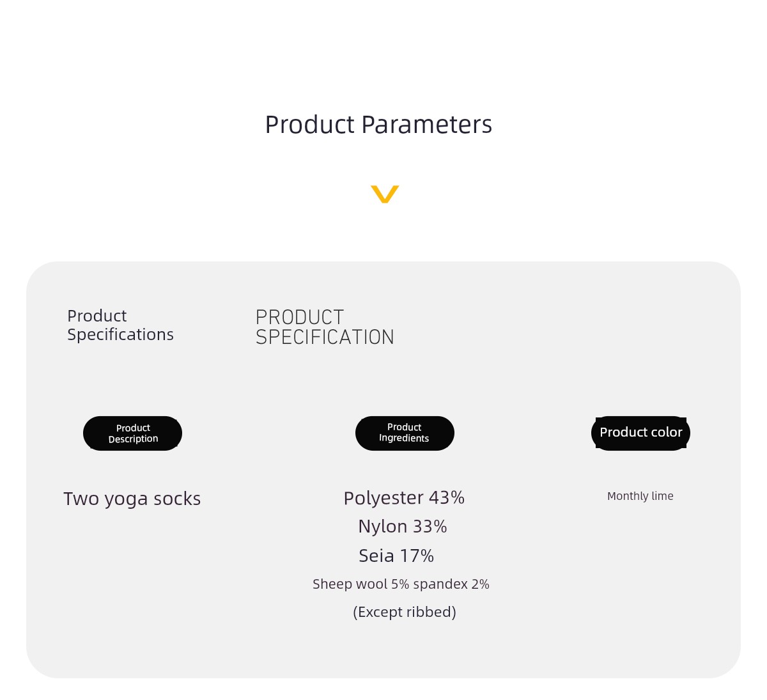The width and height of the screenshot is (767, 700).
Task: Click the word Product in Product Parameters
Action: 310,125
